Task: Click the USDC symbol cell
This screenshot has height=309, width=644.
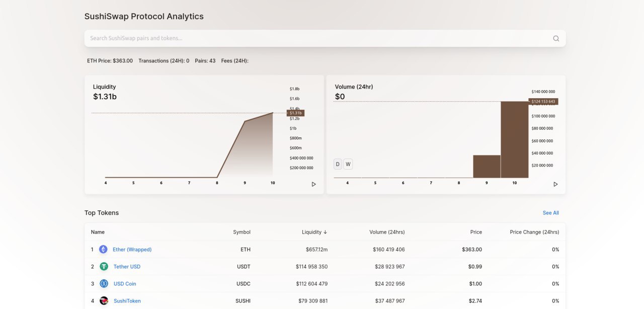Action: [243, 283]
